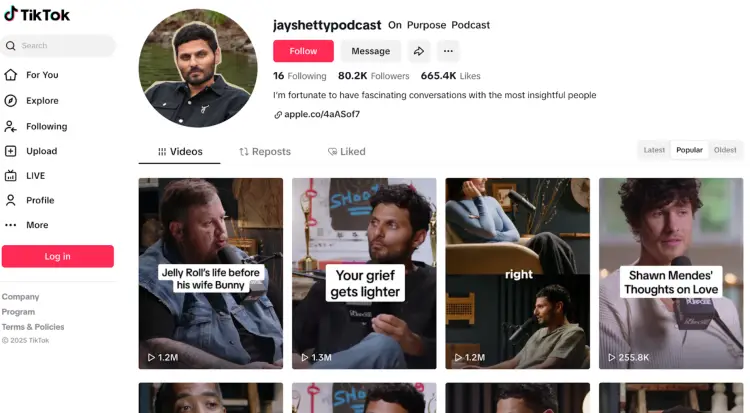
Task: Click the profile bio text
Action: tap(435, 95)
